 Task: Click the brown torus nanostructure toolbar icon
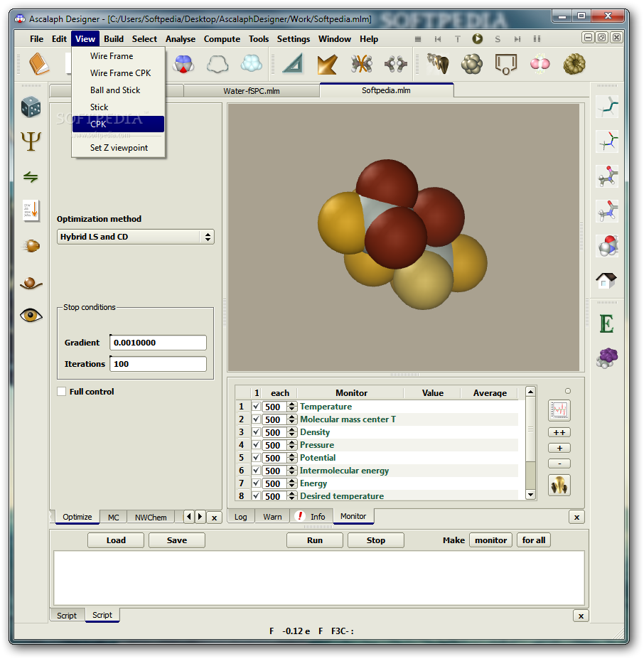pos(574,64)
